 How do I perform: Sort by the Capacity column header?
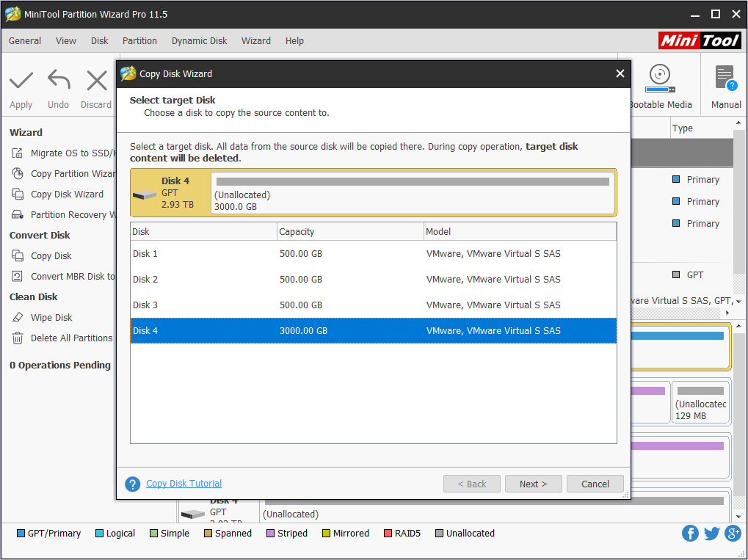point(351,232)
